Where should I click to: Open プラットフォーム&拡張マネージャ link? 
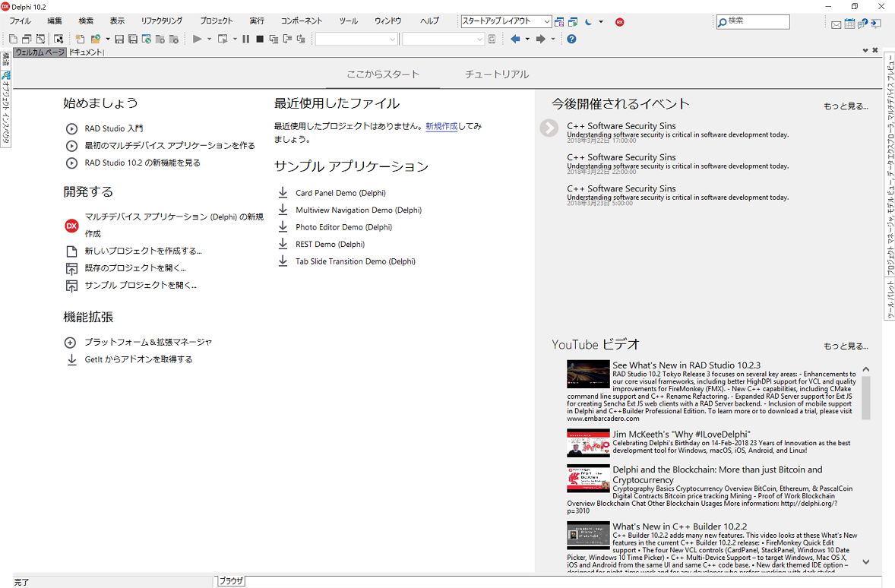point(148,342)
